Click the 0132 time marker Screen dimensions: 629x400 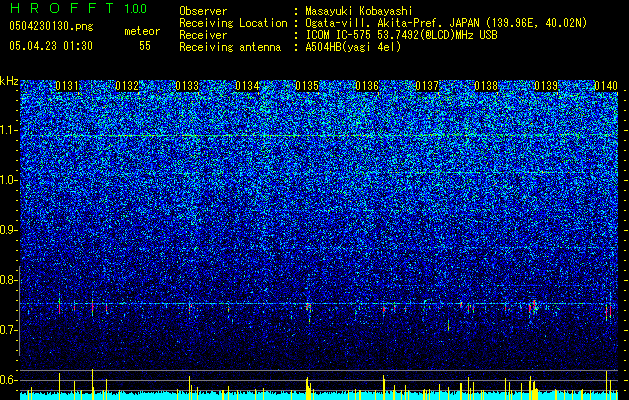point(127,86)
